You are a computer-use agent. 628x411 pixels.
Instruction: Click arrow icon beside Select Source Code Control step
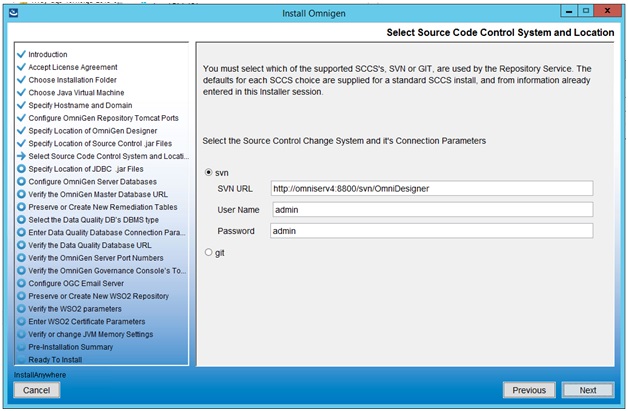[x=22, y=156]
